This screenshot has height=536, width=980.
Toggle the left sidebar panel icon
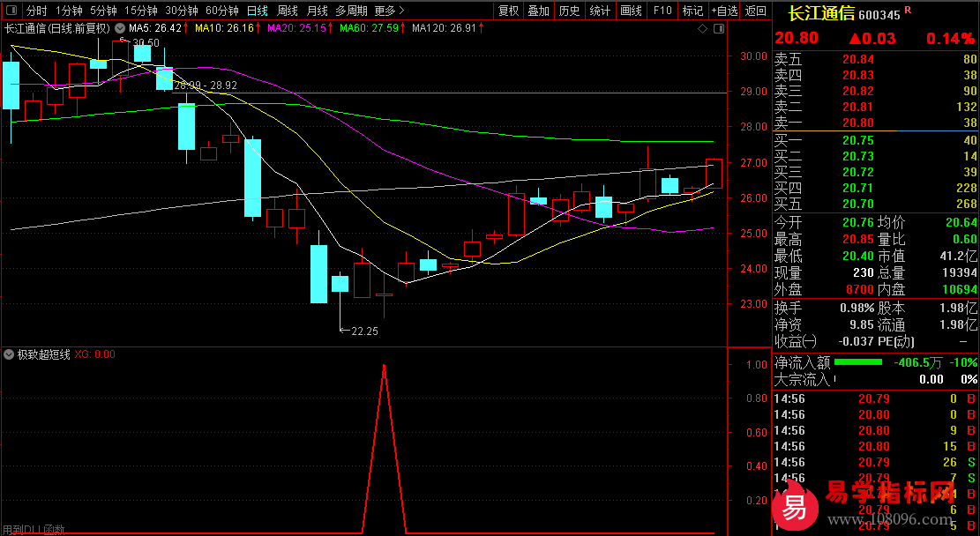coord(11,11)
